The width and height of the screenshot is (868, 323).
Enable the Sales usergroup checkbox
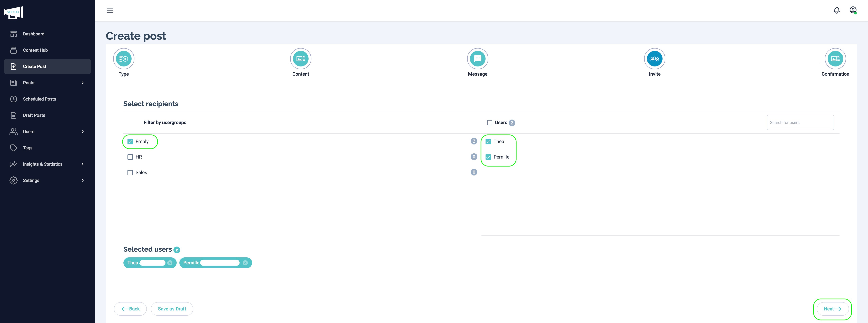[x=130, y=173]
